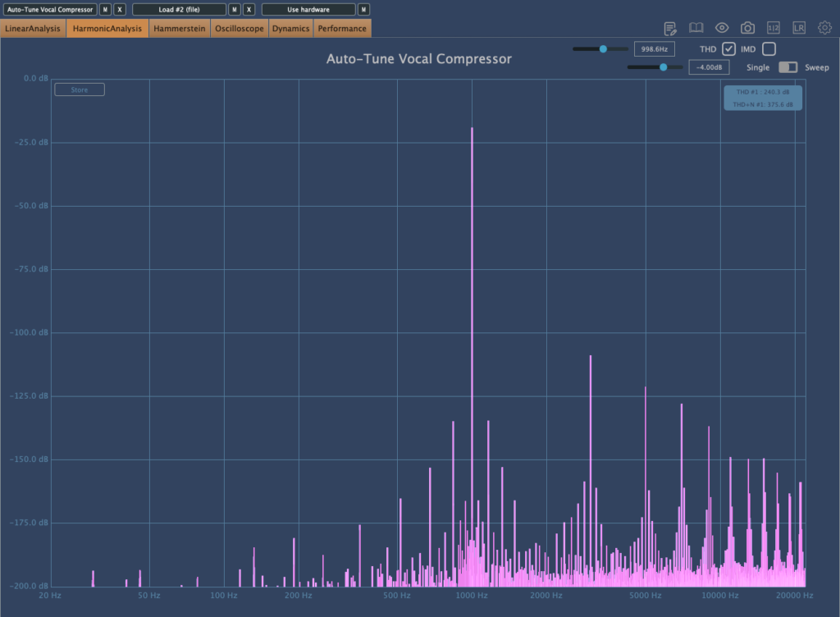Click the -4.00dB level field

709,67
